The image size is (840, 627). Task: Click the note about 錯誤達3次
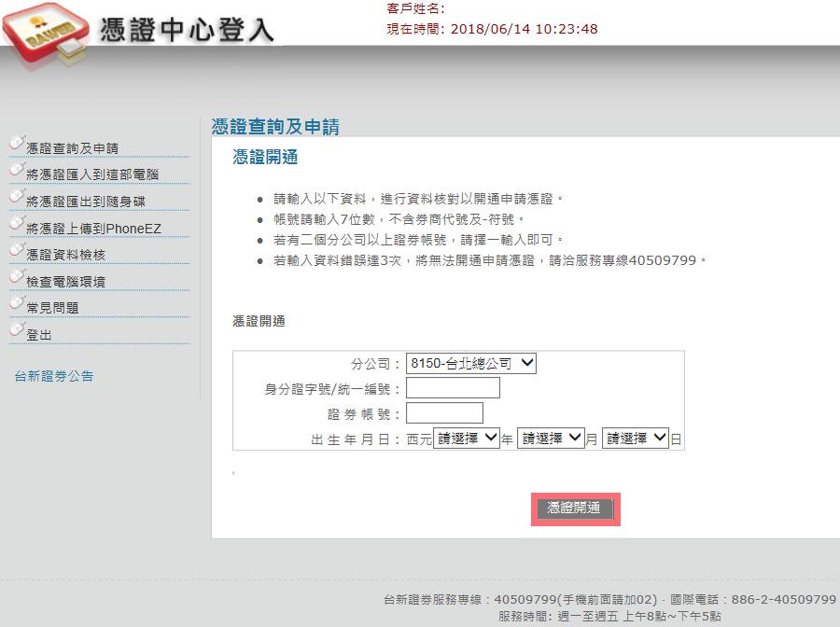click(x=490, y=260)
